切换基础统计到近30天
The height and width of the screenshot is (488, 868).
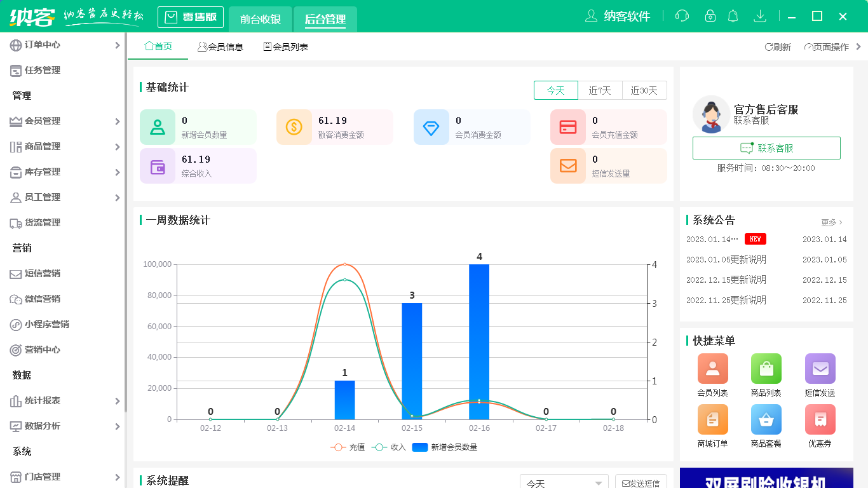pos(644,90)
